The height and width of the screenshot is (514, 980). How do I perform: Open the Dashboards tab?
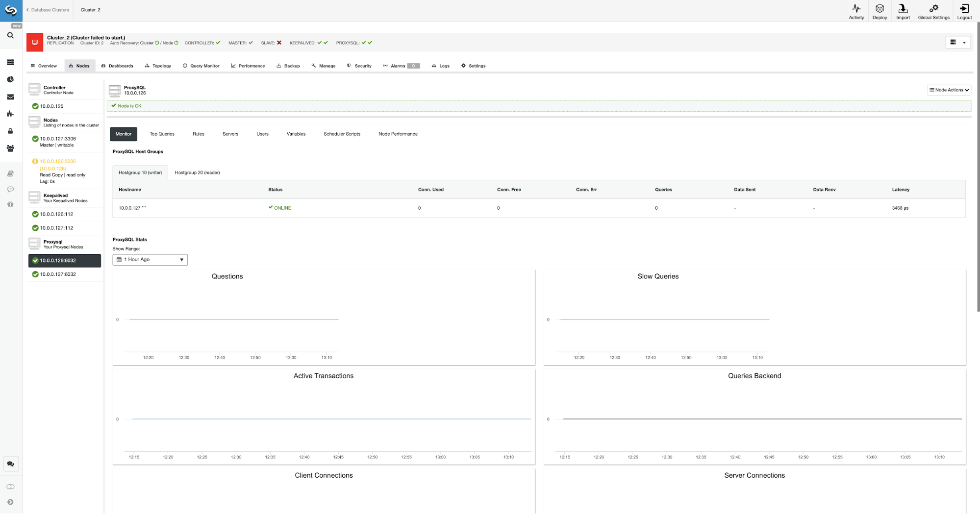tap(117, 66)
